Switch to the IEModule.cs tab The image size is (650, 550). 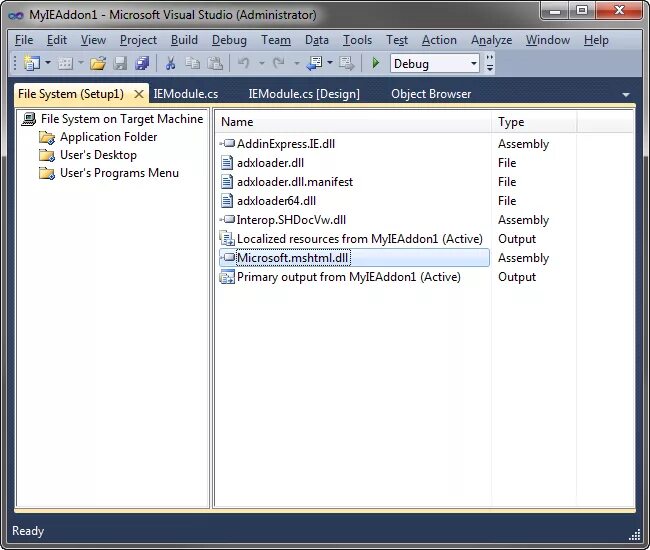(186, 94)
